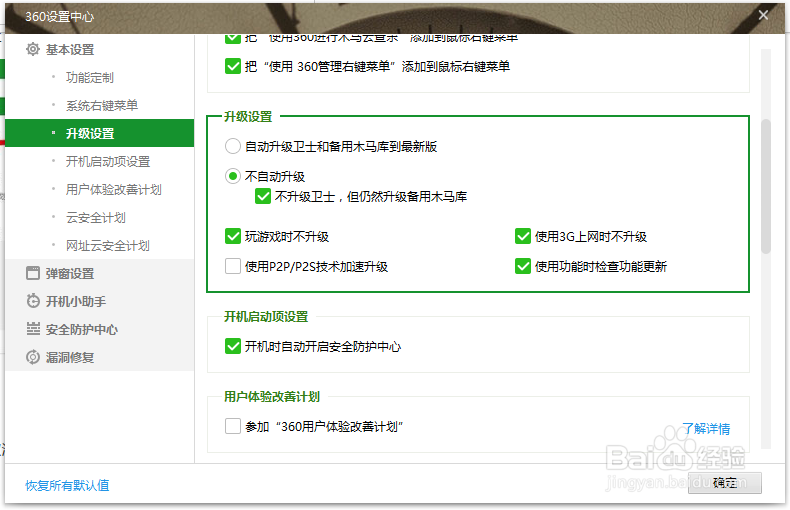Click 恢复所有默认值 link
790x510 pixels.
coord(67,485)
